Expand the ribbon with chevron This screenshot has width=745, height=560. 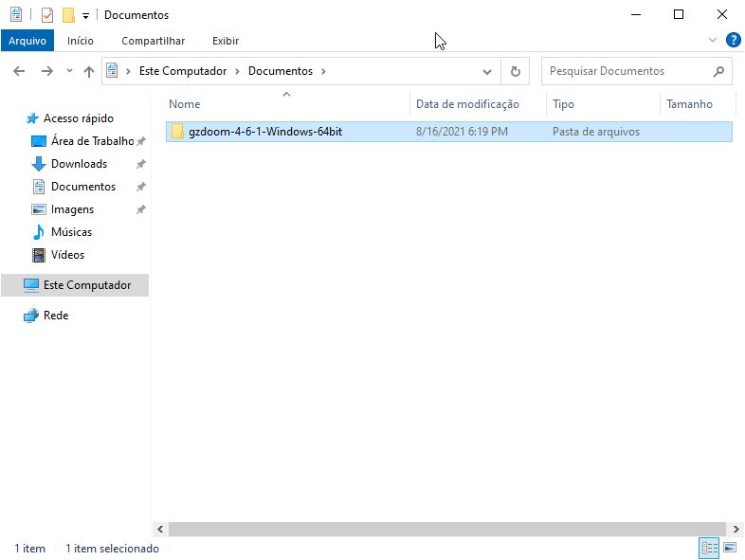coord(712,40)
